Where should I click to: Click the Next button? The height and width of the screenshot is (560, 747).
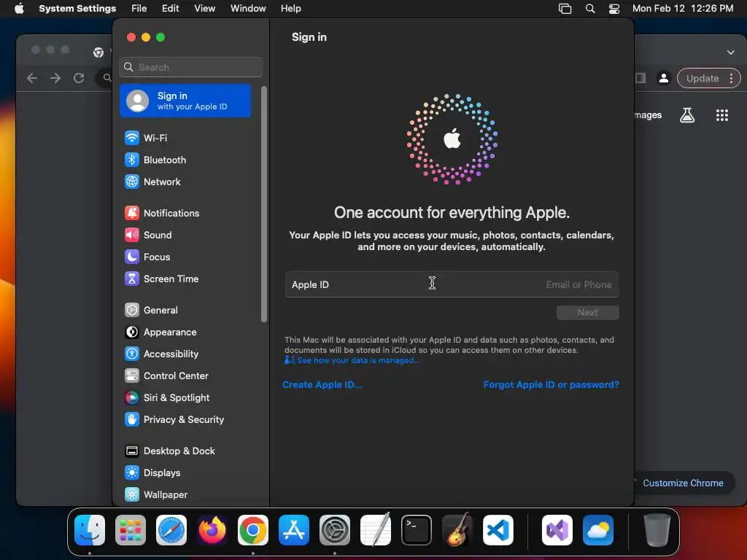coord(587,313)
